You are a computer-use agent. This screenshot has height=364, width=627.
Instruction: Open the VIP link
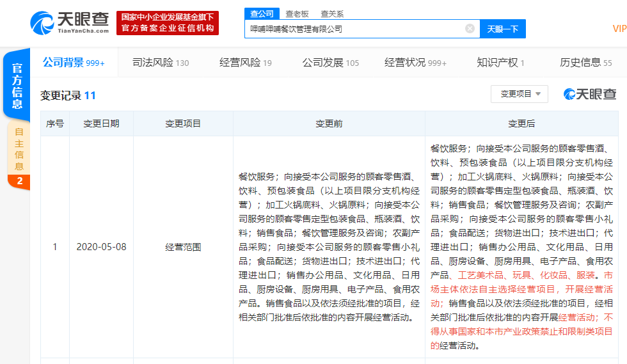point(619,29)
